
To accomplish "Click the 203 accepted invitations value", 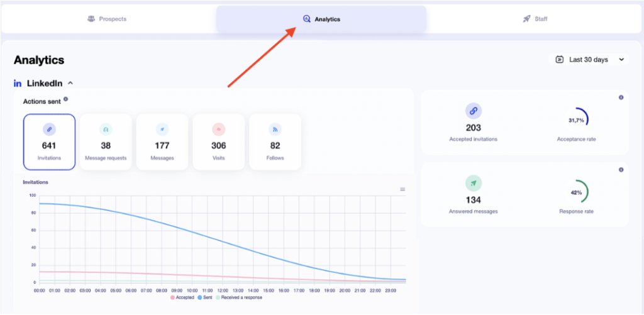I will [473, 128].
